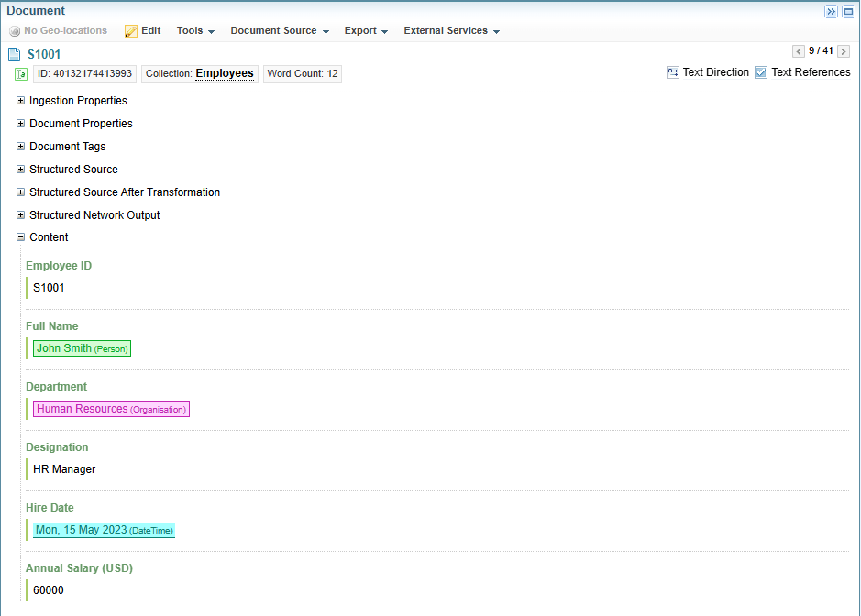Viewport: 861px width, 616px height.
Task: Open the External Services menu
Action: tap(451, 31)
